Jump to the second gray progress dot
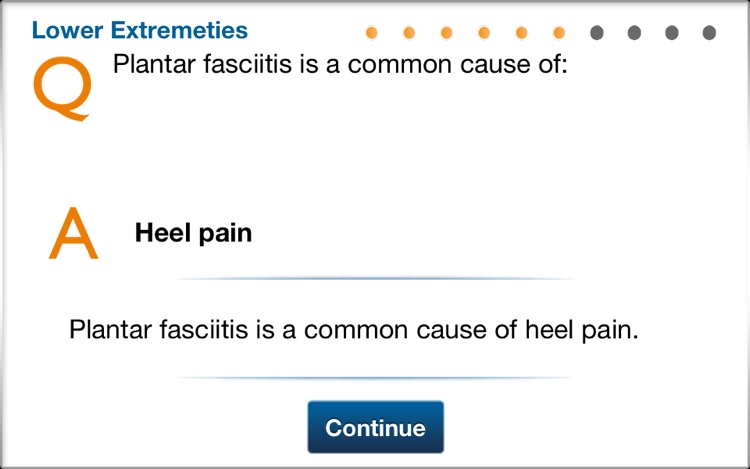750x469 pixels. pos(634,33)
